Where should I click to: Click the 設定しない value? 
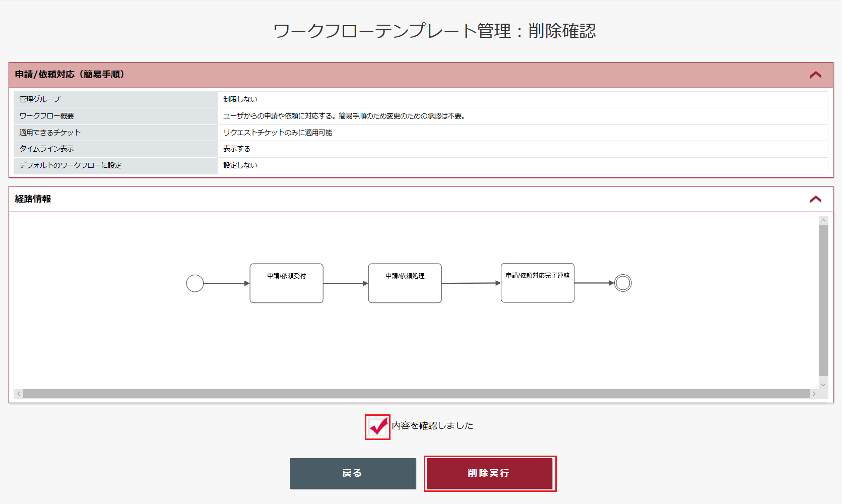[240, 165]
